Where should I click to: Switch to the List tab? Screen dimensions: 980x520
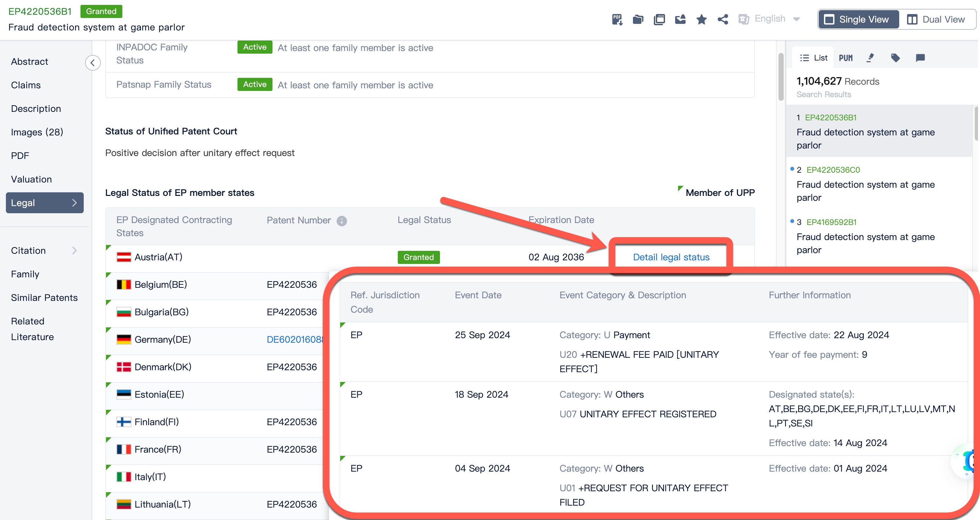[814, 58]
